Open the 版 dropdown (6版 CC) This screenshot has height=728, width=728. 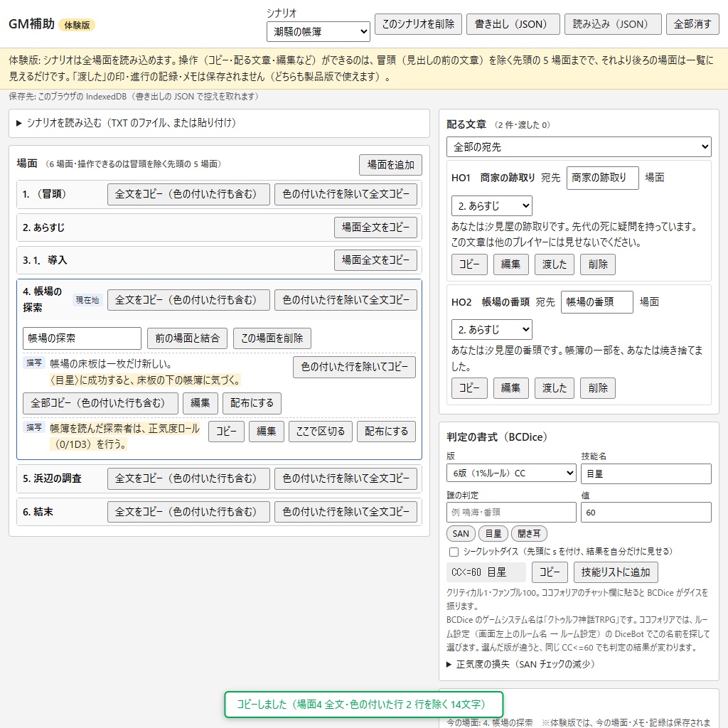[511, 473]
